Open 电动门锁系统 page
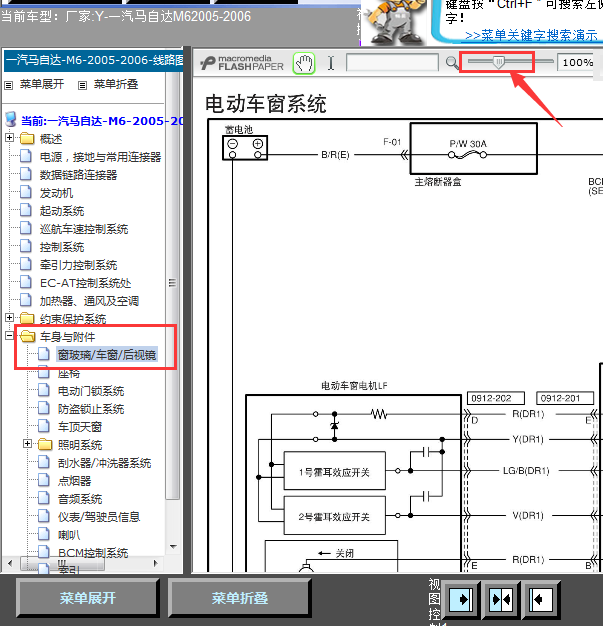Image resolution: width=603 pixels, height=630 pixels. (91, 391)
